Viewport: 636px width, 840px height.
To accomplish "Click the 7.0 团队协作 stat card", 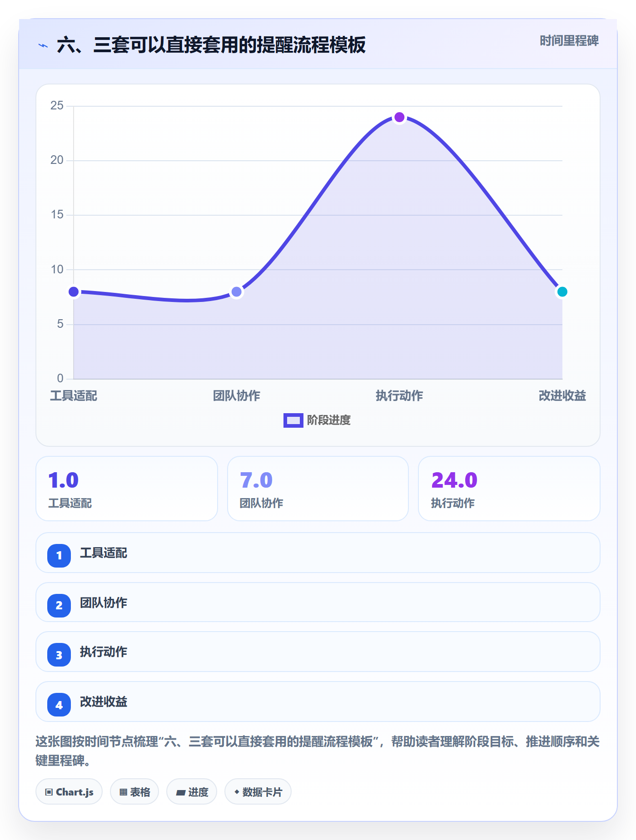I will click(x=318, y=489).
